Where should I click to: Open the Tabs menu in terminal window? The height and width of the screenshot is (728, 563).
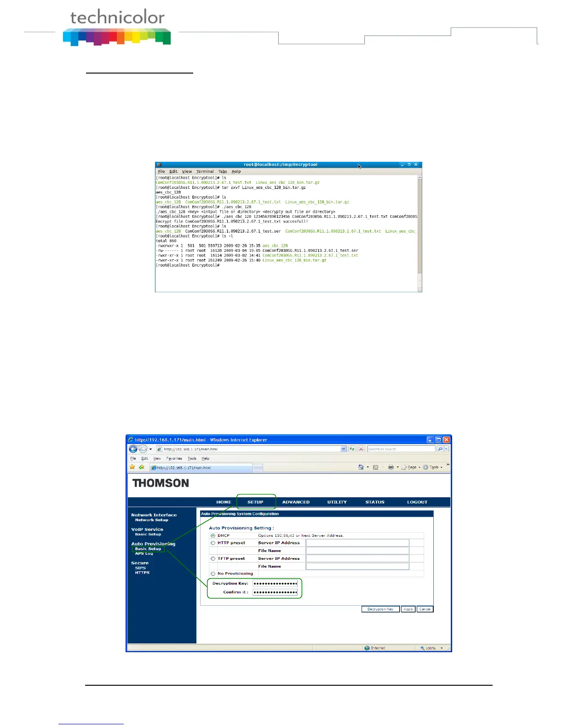[223, 171]
